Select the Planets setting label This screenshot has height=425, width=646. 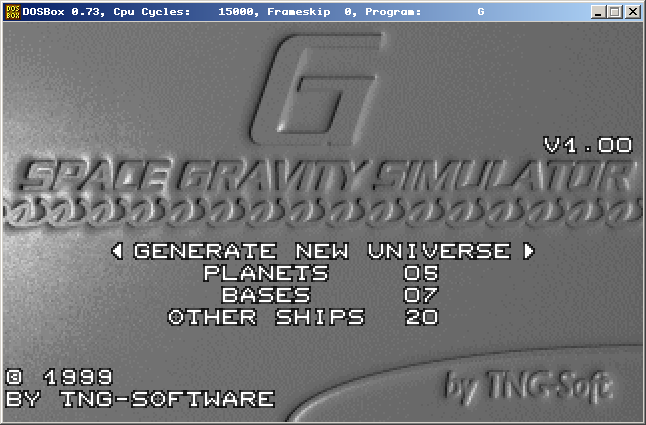266,273
